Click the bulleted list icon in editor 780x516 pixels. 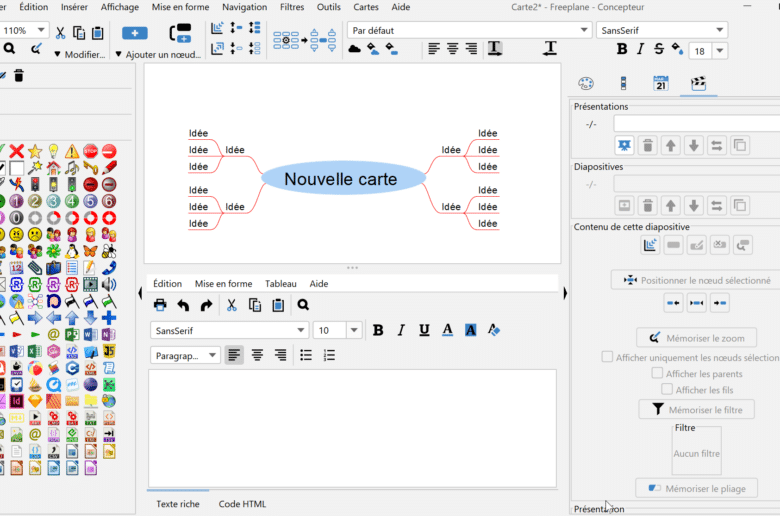pyautogui.click(x=306, y=355)
